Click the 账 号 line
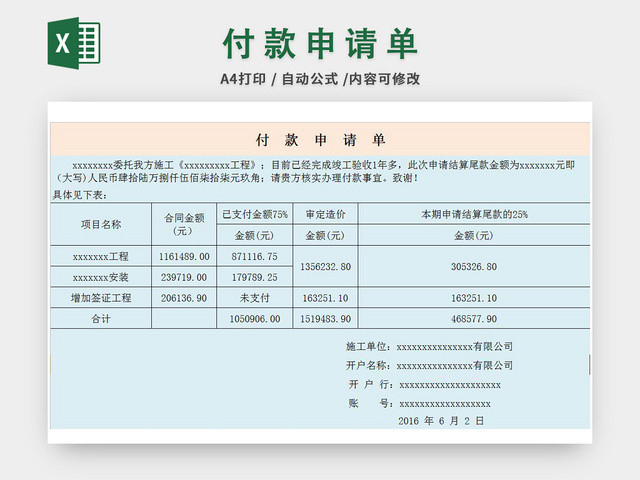This screenshot has width=640, height=480. pos(420,404)
